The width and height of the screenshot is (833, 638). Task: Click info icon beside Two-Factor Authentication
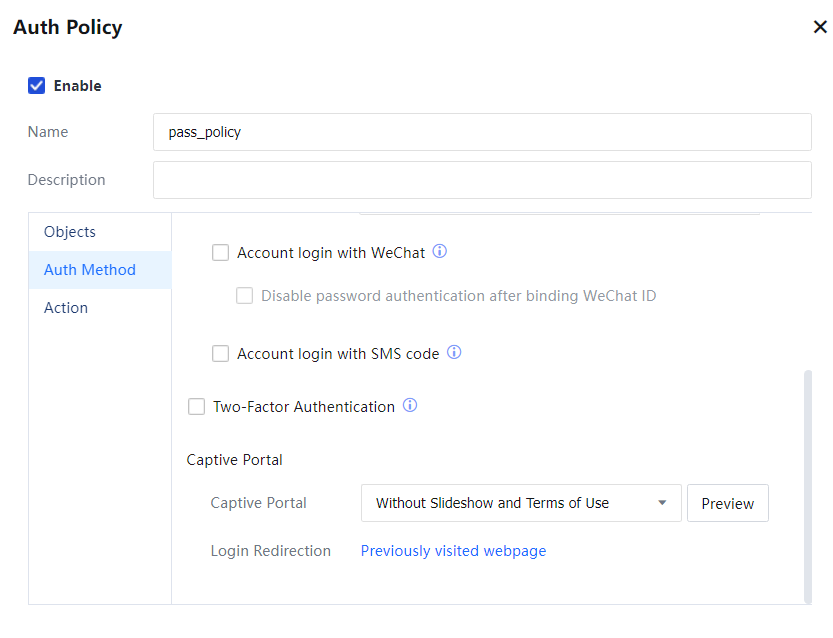click(409, 406)
